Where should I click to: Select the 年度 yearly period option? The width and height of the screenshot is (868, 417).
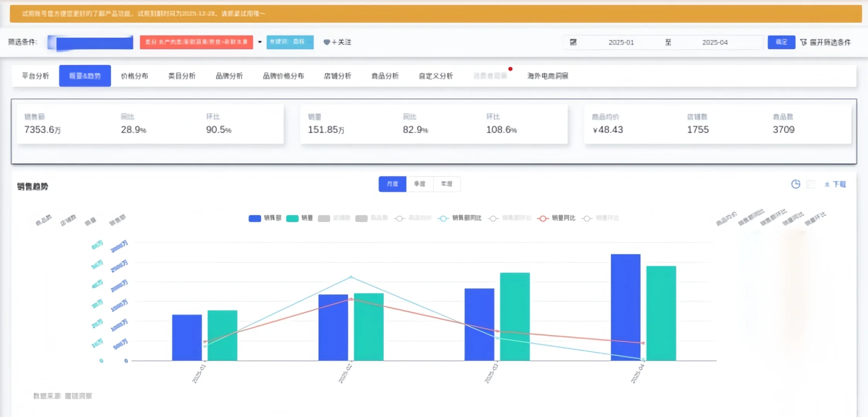coord(447,184)
